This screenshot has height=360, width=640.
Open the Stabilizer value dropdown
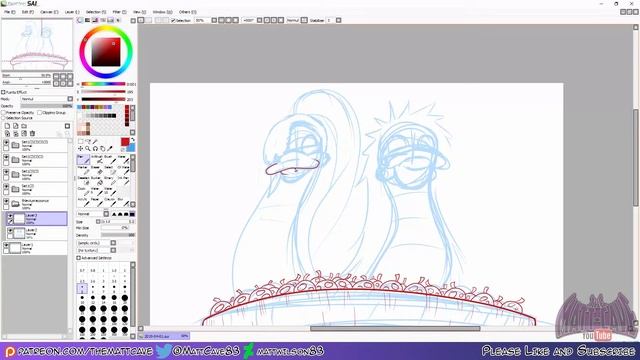[x=338, y=20]
